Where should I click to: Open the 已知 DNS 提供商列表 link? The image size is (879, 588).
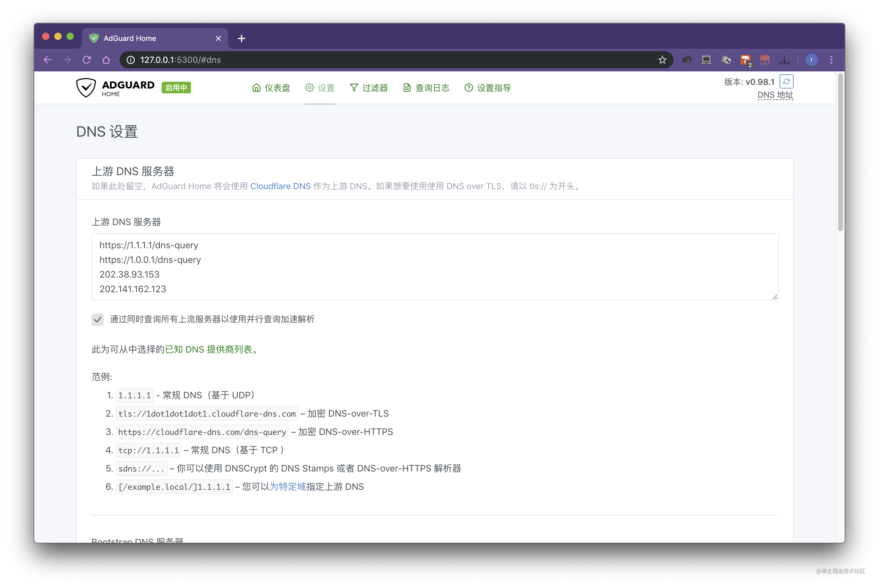pos(209,350)
